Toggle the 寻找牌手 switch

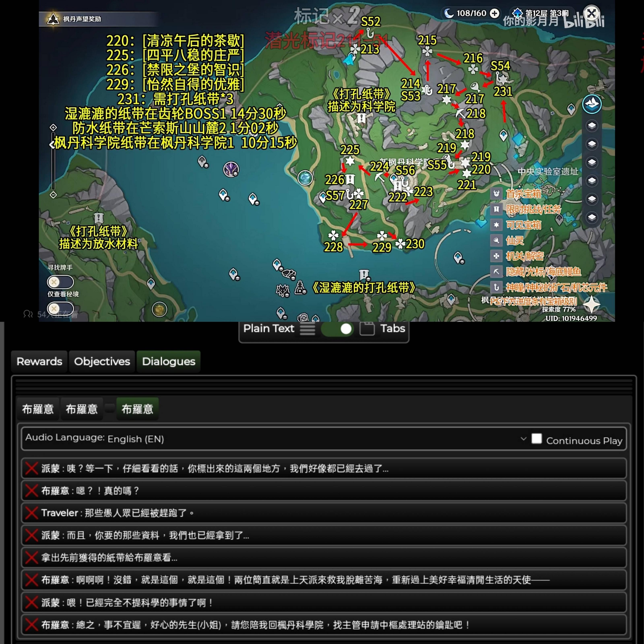(60, 282)
